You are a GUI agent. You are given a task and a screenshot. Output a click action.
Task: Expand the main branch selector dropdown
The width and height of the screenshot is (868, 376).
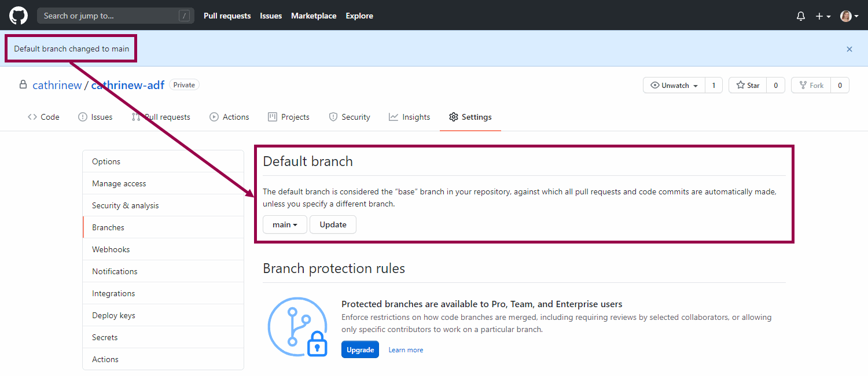(285, 224)
